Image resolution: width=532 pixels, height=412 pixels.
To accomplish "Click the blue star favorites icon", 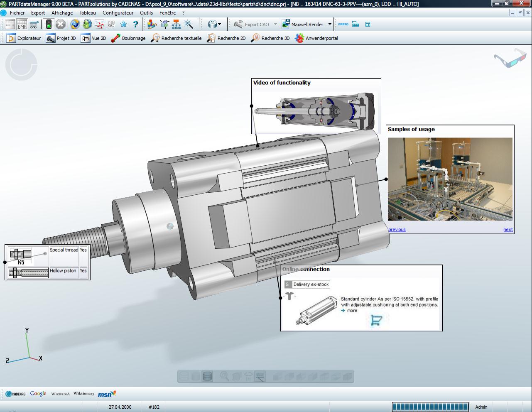I will click(x=123, y=24).
